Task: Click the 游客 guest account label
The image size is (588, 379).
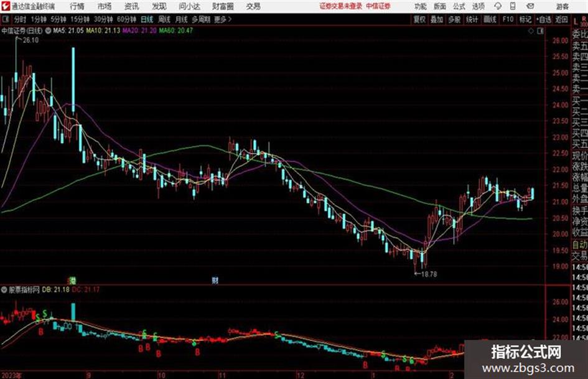Action: (x=562, y=6)
